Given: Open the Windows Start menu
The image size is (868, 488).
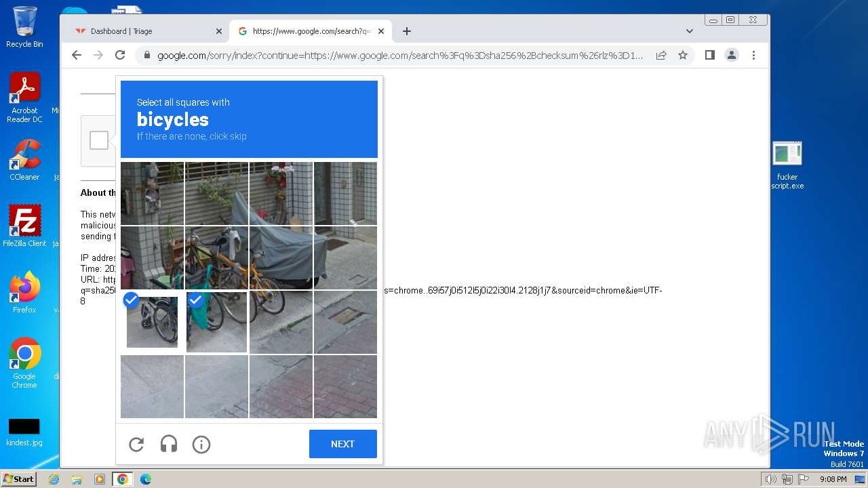Looking at the screenshot, I should tap(18, 479).
